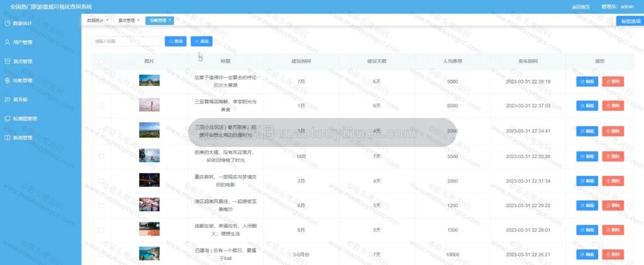Edit the row published at 22:33:26
This screenshot has height=265, width=644.
587,156
